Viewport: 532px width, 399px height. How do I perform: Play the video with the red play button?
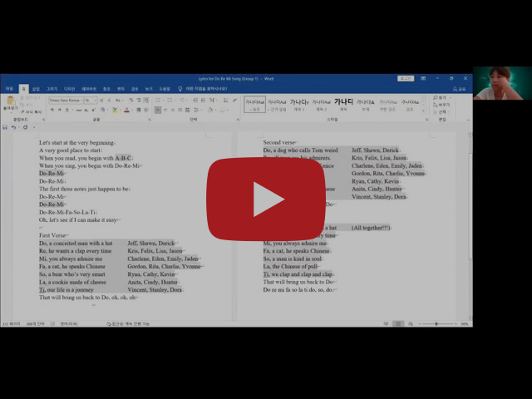point(266,199)
